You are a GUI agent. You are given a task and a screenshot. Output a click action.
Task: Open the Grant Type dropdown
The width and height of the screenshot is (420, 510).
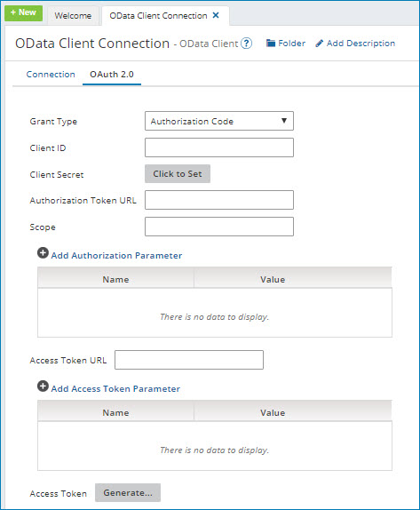click(219, 121)
